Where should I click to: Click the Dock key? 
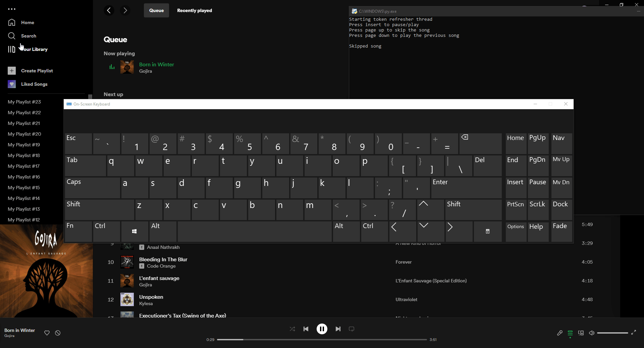coord(561,209)
